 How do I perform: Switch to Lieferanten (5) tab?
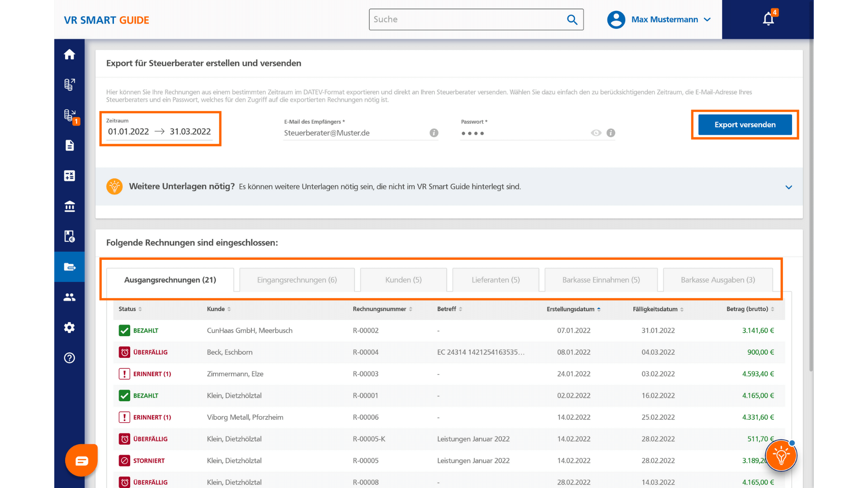click(x=495, y=280)
